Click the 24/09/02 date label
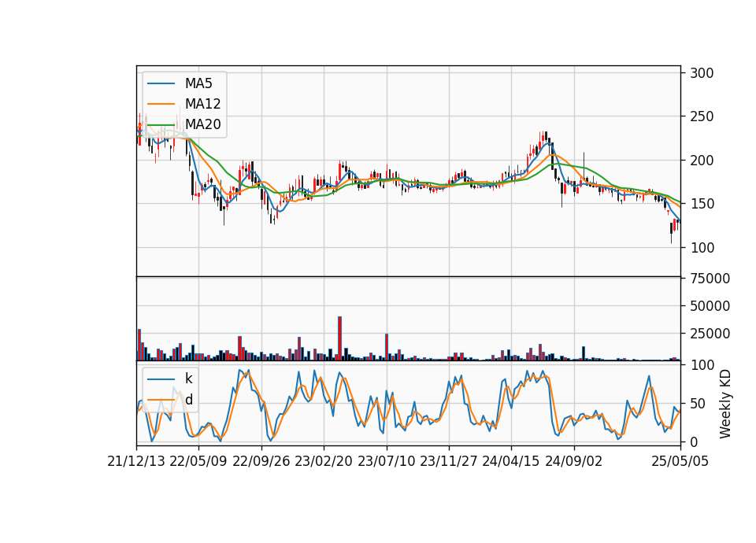This screenshot has height=543, width=756. (574, 461)
